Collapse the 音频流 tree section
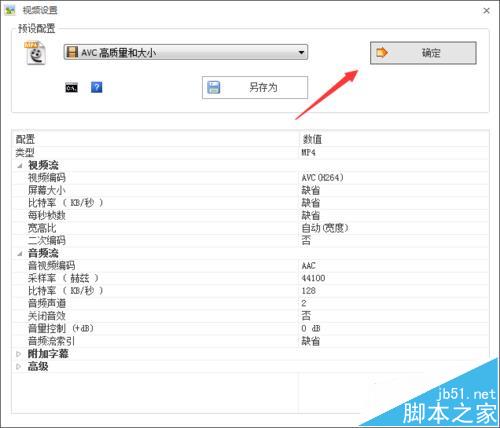Screen dimensions: 500x428 [x=20, y=253]
